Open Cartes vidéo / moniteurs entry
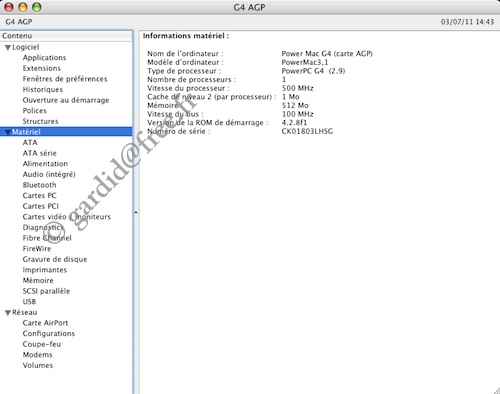The image size is (500, 394). [x=67, y=217]
